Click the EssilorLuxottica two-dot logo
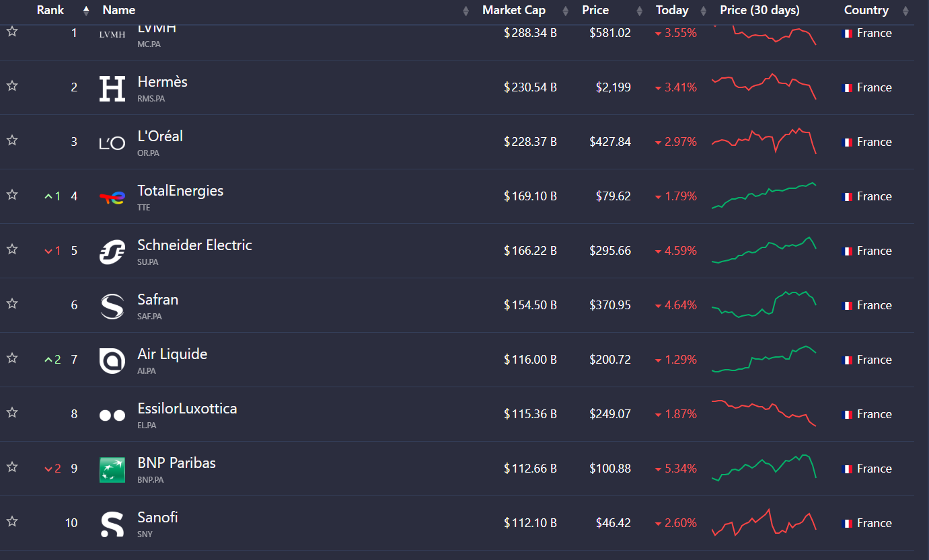 coord(112,415)
